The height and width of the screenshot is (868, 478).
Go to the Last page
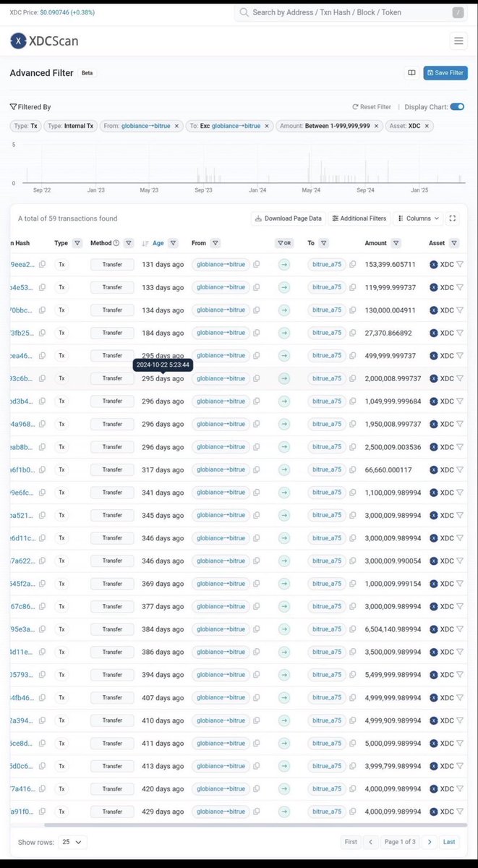[449, 842]
